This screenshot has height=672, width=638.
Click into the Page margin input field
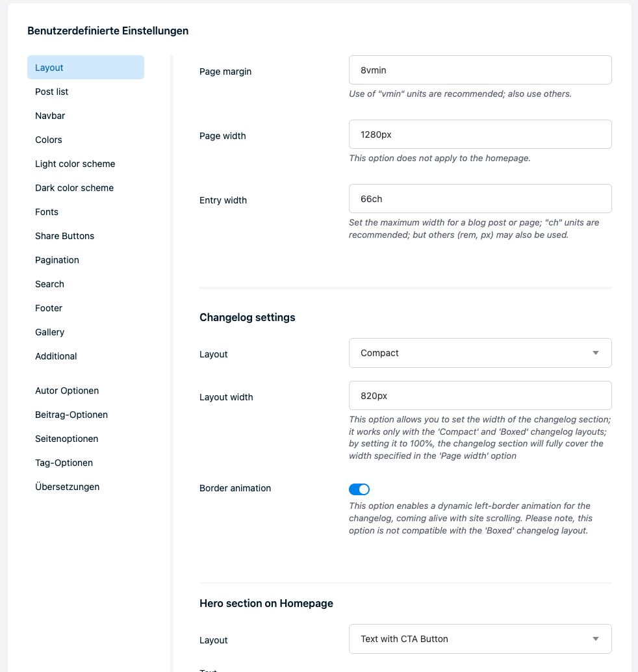click(x=480, y=70)
